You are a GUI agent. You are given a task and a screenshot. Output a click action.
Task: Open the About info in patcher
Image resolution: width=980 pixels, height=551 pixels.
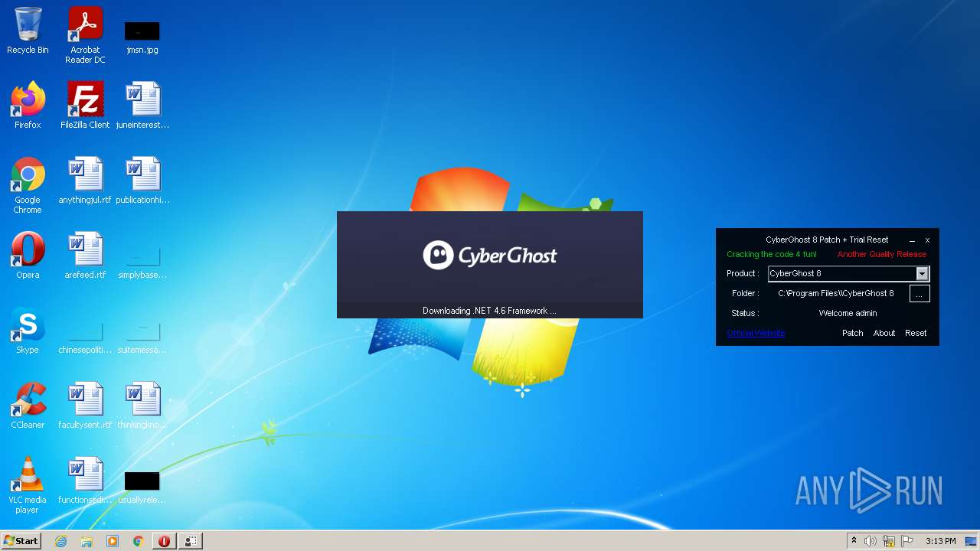pyautogui.click(x=884, y=333)
